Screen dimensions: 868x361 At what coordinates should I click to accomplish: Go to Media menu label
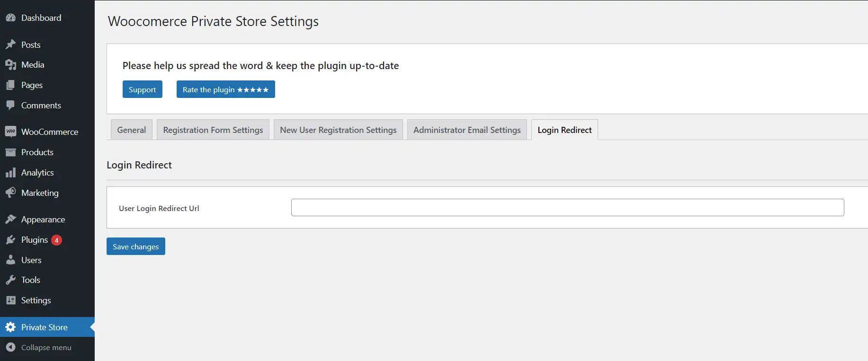coord(33,65)
